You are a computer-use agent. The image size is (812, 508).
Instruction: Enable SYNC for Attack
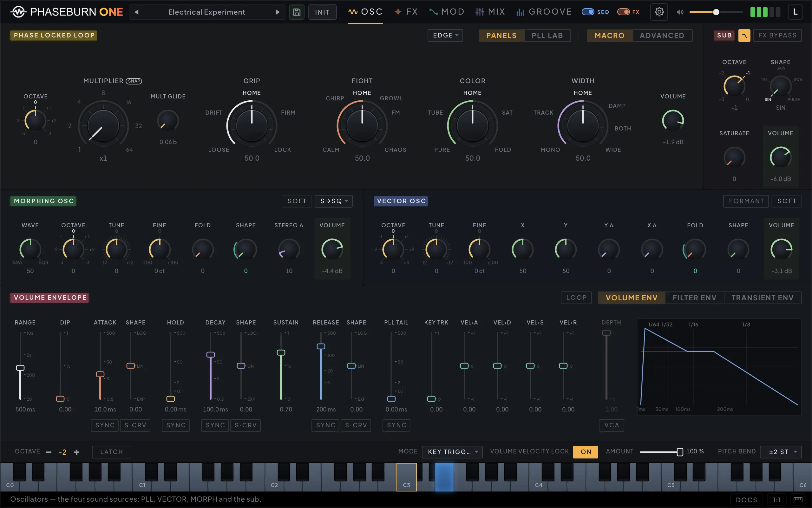click(105, 425)
